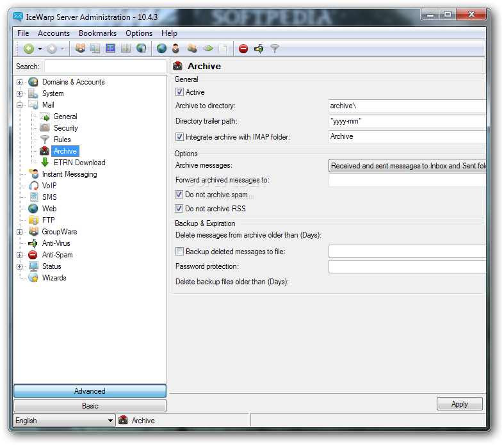
Task: Click the VoIP headset icon in tree
Action: pos(33,186)
